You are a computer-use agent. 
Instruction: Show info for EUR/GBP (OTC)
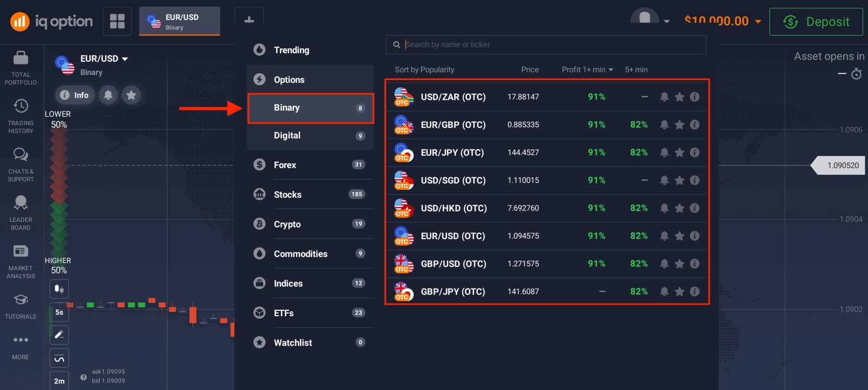694,125
